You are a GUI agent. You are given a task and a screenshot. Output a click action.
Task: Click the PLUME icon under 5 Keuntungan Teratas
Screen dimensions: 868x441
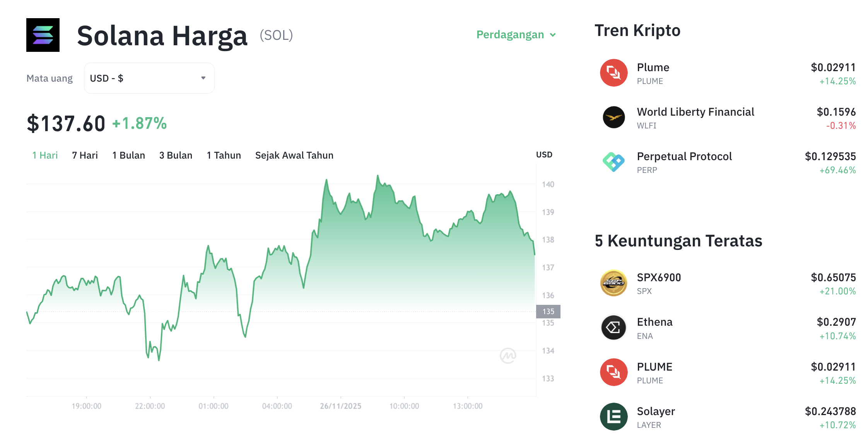pos(613,372)
